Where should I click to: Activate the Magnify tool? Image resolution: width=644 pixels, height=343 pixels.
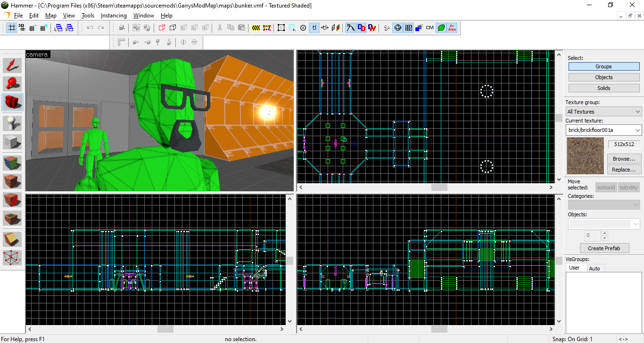[x=12, y=83]
